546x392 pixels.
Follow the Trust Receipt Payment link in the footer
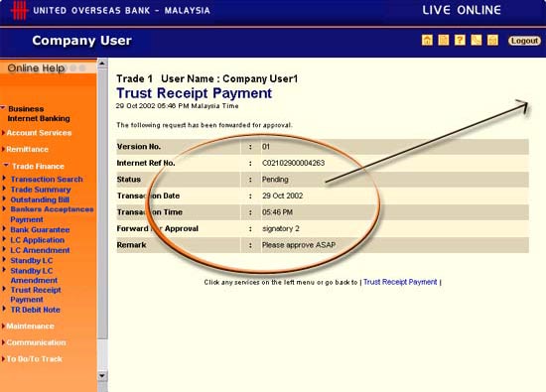click(400, 282)
